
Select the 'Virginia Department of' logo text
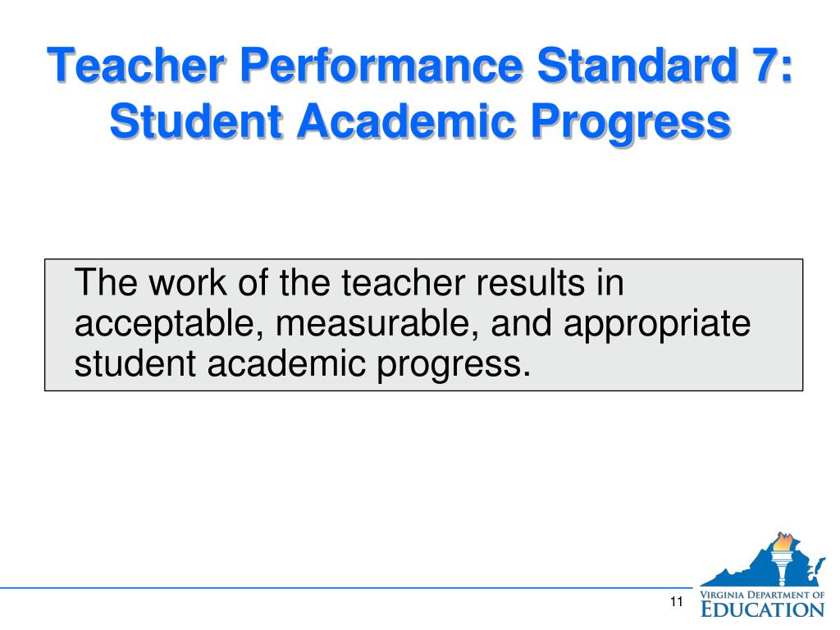pos(762,595)
